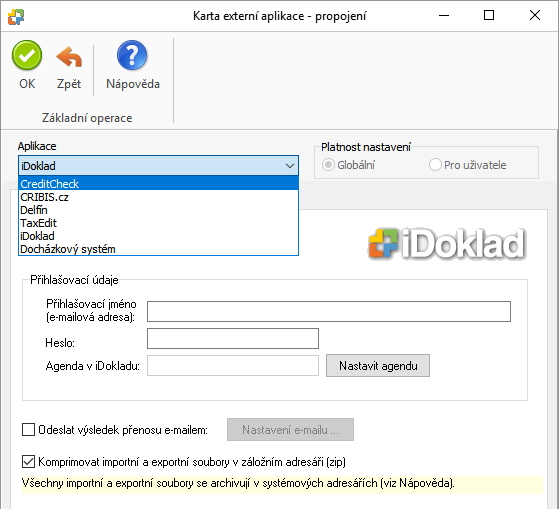Image resolution: width=559 pixels, height=509 pixels.
Task: Choose CreditCheck from the Aplikace list
Action: click(158, 184)
